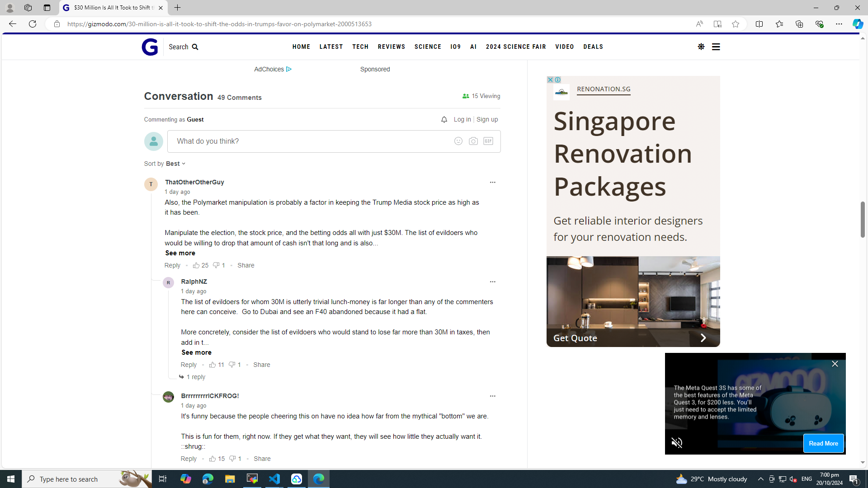Upvote RalphNZ comment (11)
The width and height of the screenshot is (868, 488).
click(217, 365)
